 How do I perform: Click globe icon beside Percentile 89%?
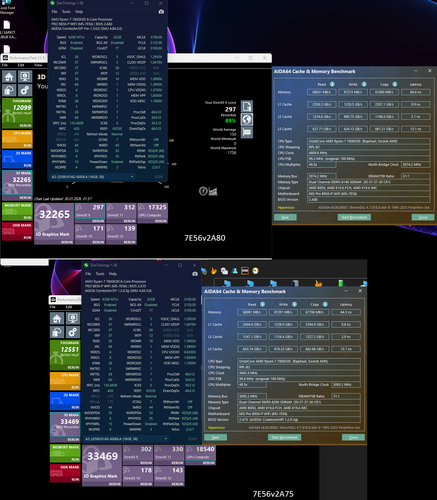(247, 119)
